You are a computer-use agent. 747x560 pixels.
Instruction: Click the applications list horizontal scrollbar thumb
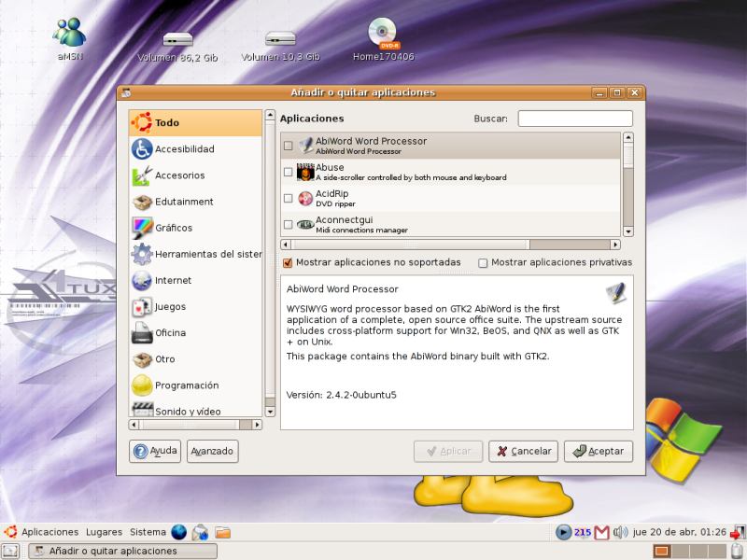pos(410,245)
